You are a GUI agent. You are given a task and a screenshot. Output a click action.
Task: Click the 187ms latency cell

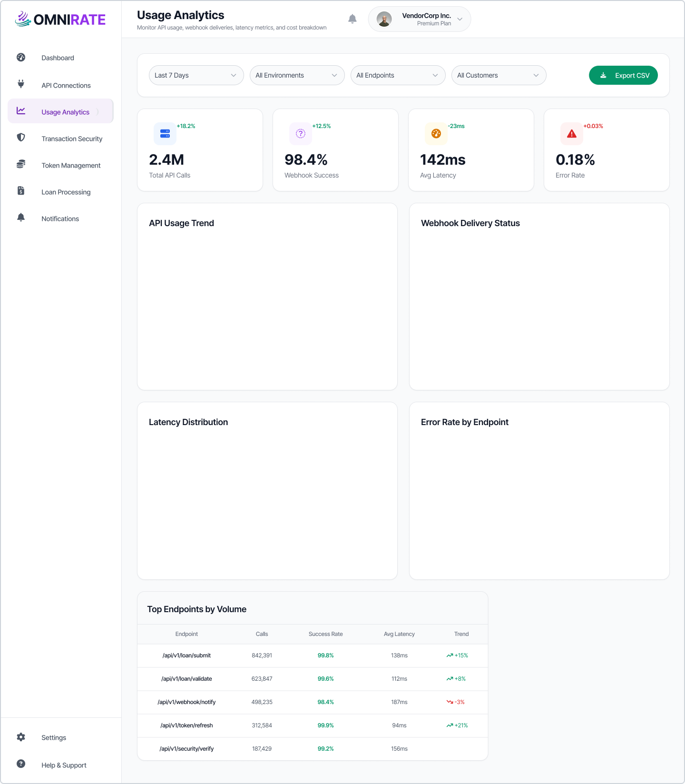point(399,702)
